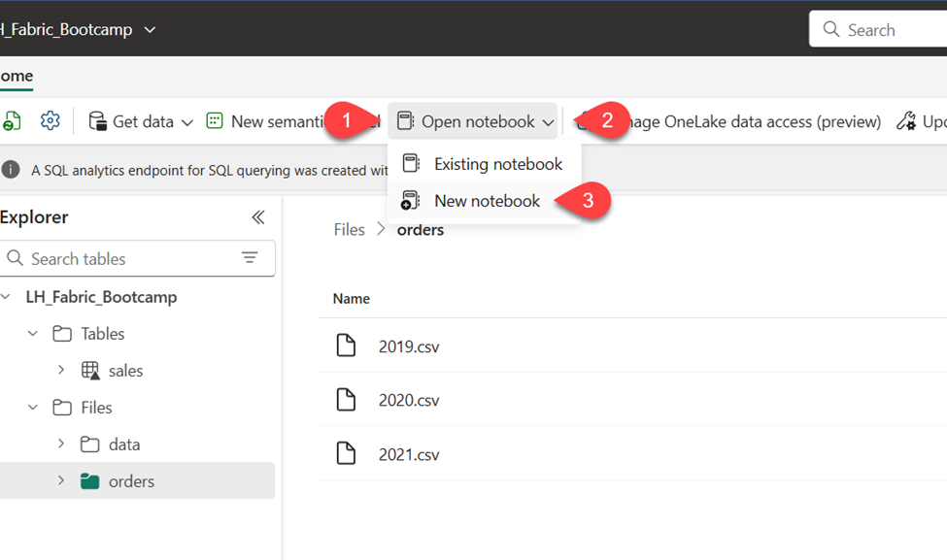Image resolution: width=947 pixels, height=560 pixels.
Task: Click the Get data button label
Action: 143,121
